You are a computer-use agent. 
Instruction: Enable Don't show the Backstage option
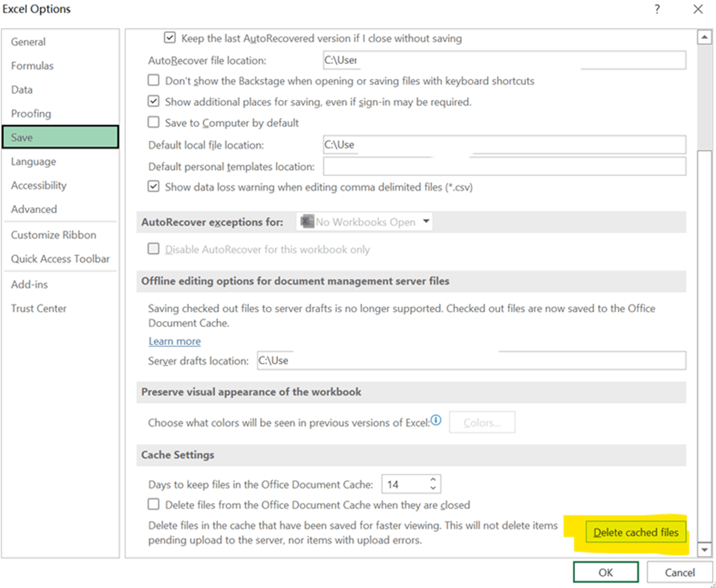tap(153, 80)
